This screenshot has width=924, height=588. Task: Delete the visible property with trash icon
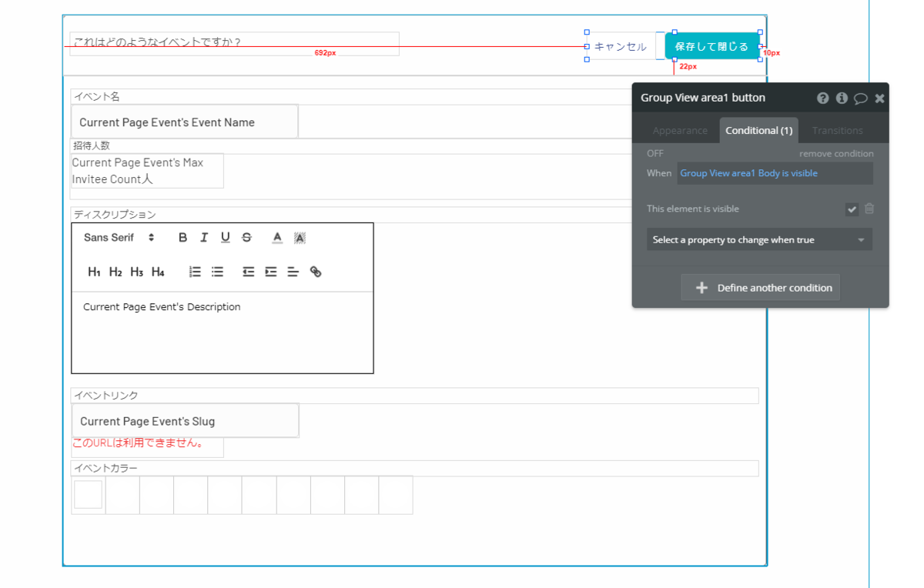pos(869,209)
